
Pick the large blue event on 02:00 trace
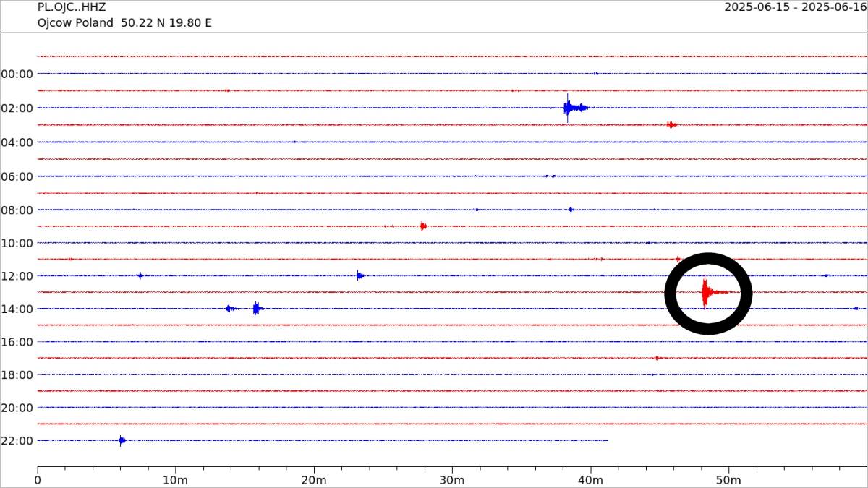coord(575,108)
